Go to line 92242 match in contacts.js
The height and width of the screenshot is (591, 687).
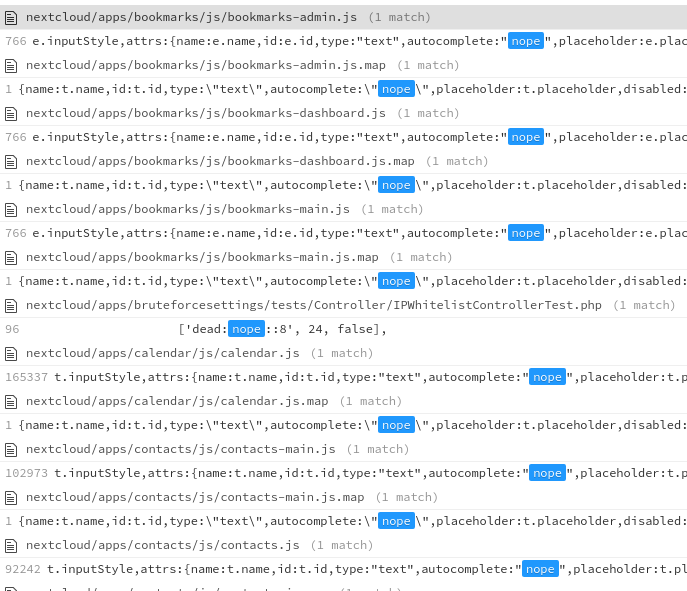[x=344, y=569]
